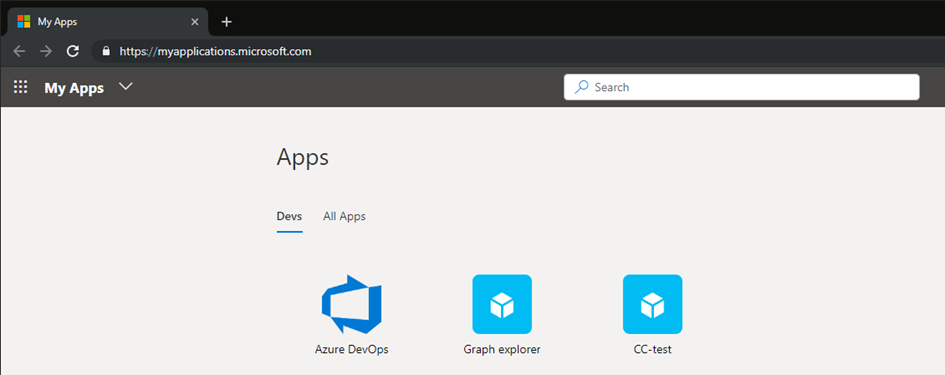Expand the My Apps dropdown chevron
The image size is (945, 375).
point(125,87)
